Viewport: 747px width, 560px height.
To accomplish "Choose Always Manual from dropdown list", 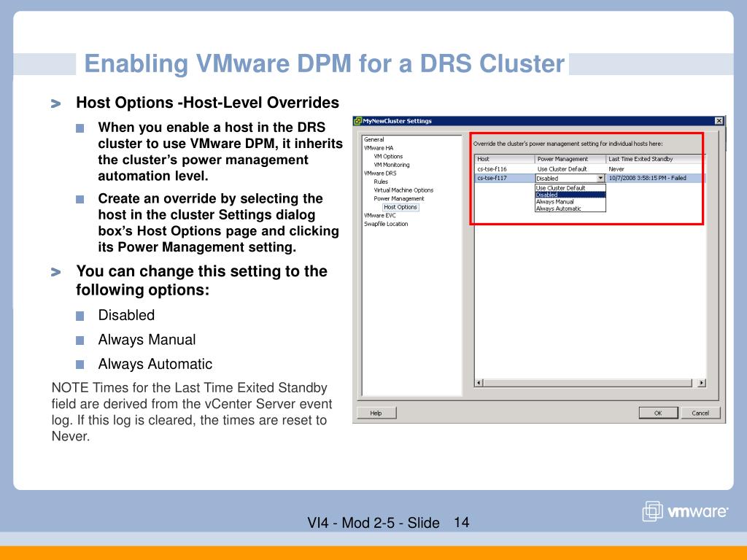I will pos(570,202).
